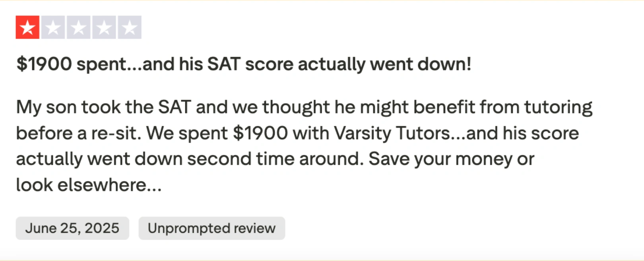The height and width of the screenshot is (261, 644).
Task: Open the review titled about the SAT score
Action: tap(244, 64)
